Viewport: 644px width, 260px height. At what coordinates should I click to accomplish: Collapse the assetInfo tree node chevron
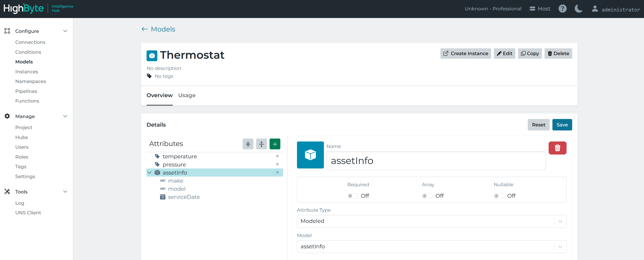click(149, 172)
